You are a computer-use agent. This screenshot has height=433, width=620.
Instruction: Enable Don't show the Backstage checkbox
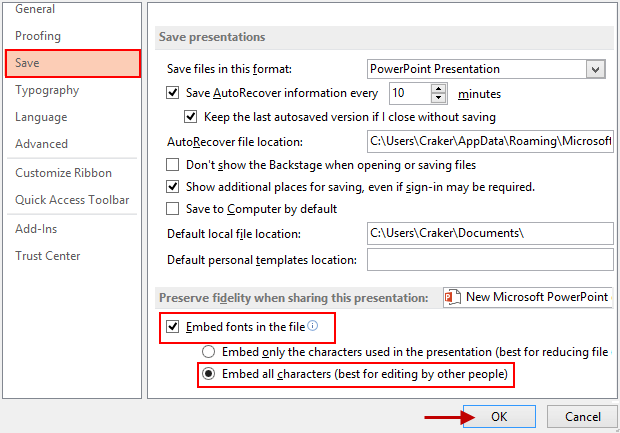[x=172, y=165]
